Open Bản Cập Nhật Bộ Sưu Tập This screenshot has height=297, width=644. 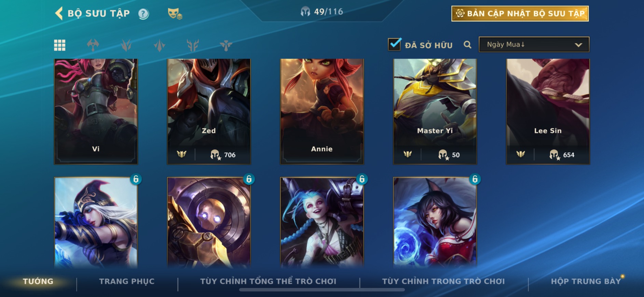(x=520, y=14)
